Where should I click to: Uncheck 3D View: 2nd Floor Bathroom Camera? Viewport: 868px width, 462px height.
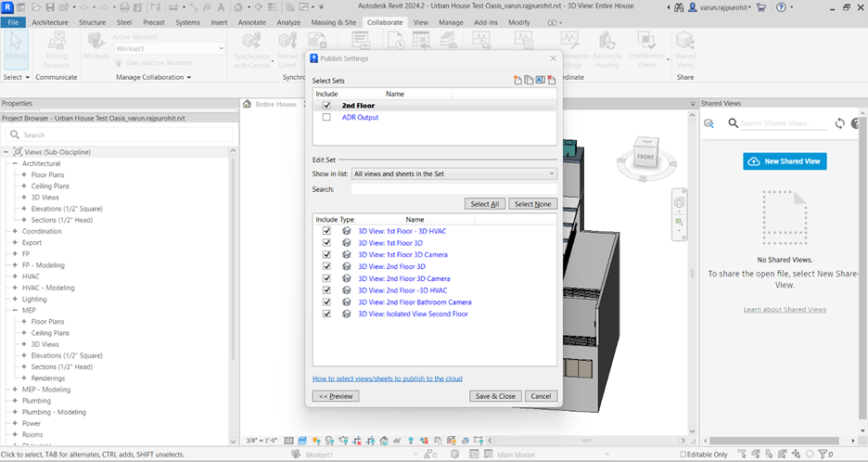pyautogui.click(x=326, y=302)
